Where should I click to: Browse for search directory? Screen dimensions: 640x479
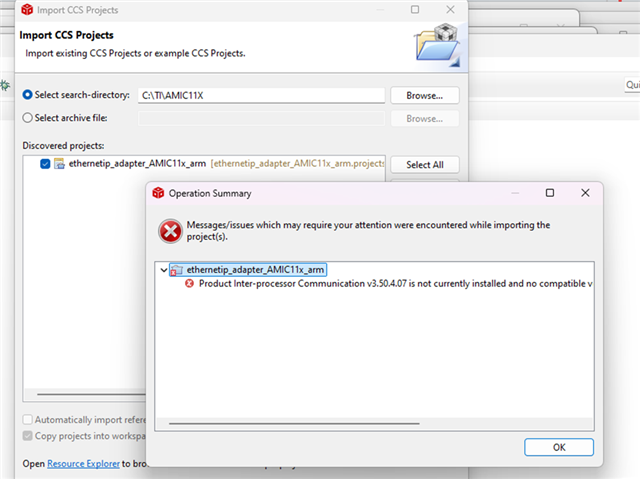pos(424,95)
